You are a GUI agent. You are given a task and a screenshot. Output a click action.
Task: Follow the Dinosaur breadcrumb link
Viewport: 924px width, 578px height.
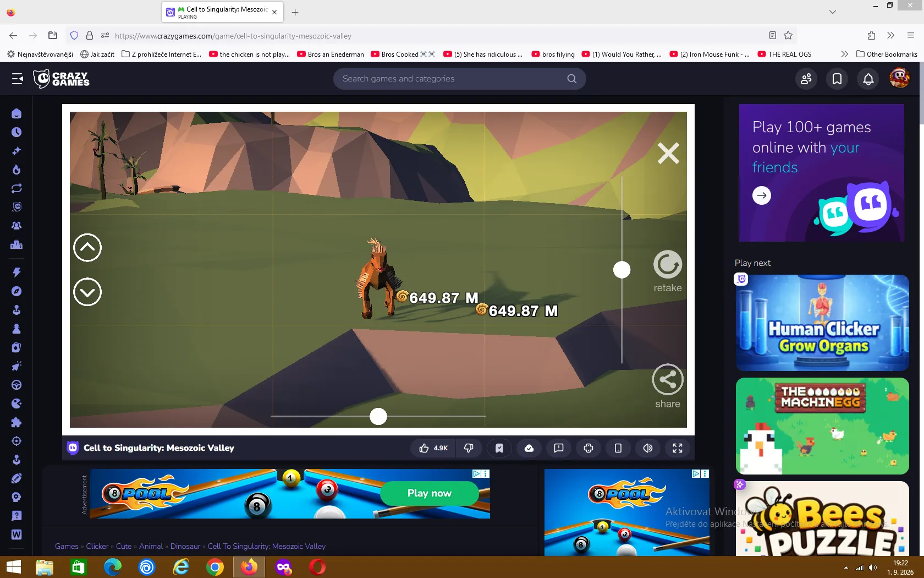(x=185, y=546)
